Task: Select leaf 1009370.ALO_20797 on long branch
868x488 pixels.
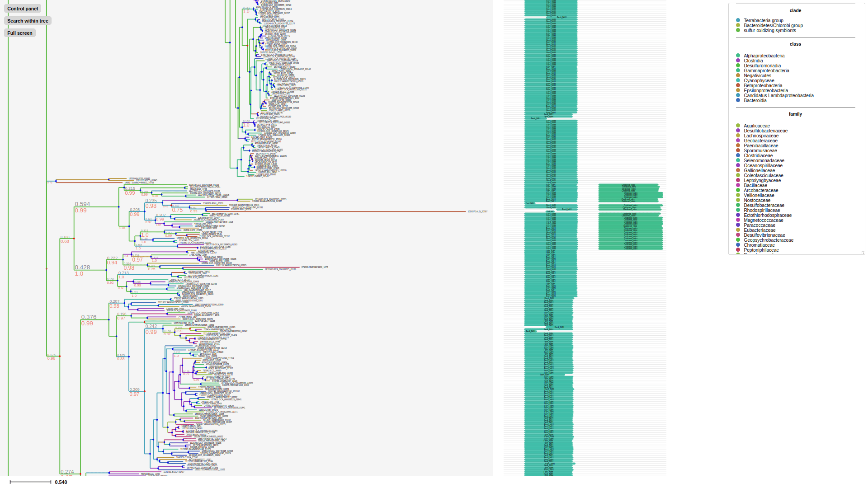Action: pos(477,211)
